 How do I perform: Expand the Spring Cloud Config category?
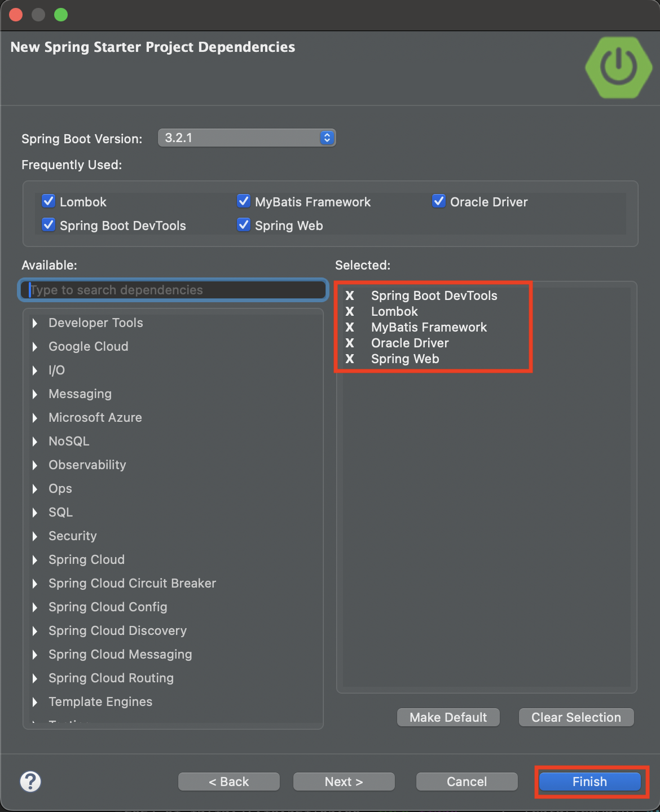coord(35,607)
